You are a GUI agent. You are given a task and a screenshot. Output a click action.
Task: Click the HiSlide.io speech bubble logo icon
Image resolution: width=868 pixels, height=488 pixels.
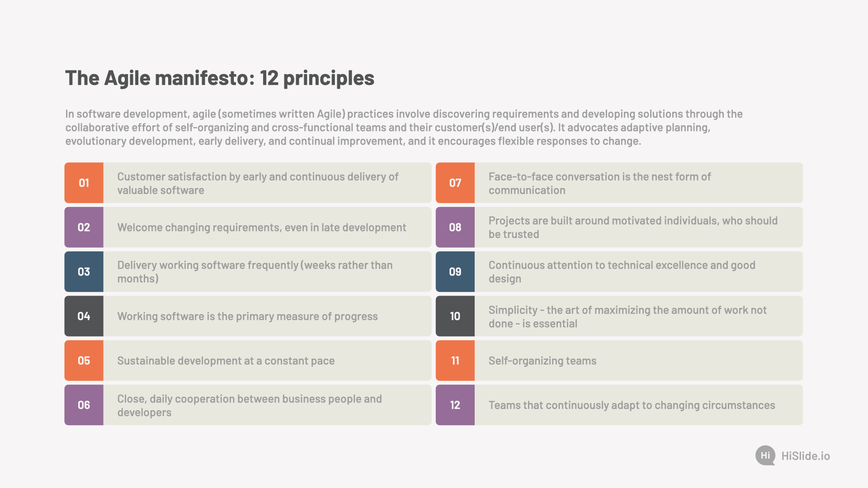(765, 455)
